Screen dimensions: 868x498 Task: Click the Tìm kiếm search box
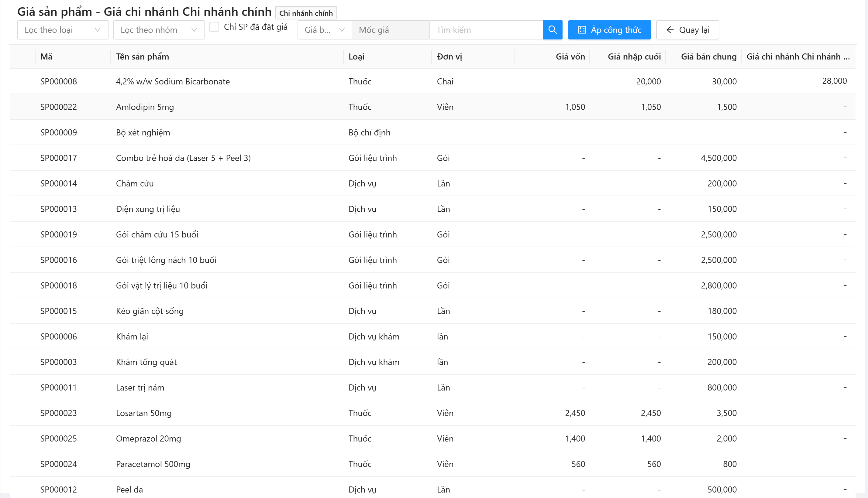coord(486,30)
